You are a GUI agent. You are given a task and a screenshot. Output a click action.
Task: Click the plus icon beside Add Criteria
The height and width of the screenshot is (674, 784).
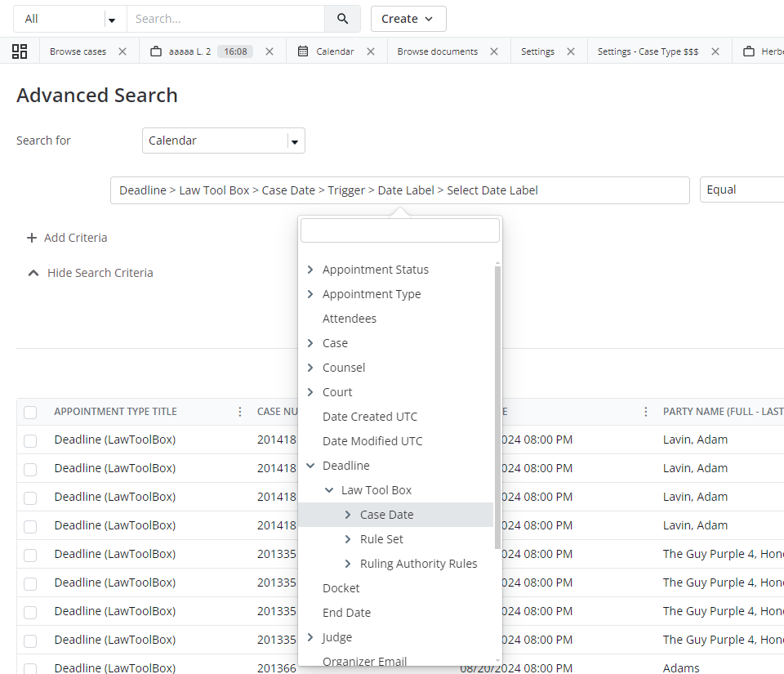pos(32,238)
